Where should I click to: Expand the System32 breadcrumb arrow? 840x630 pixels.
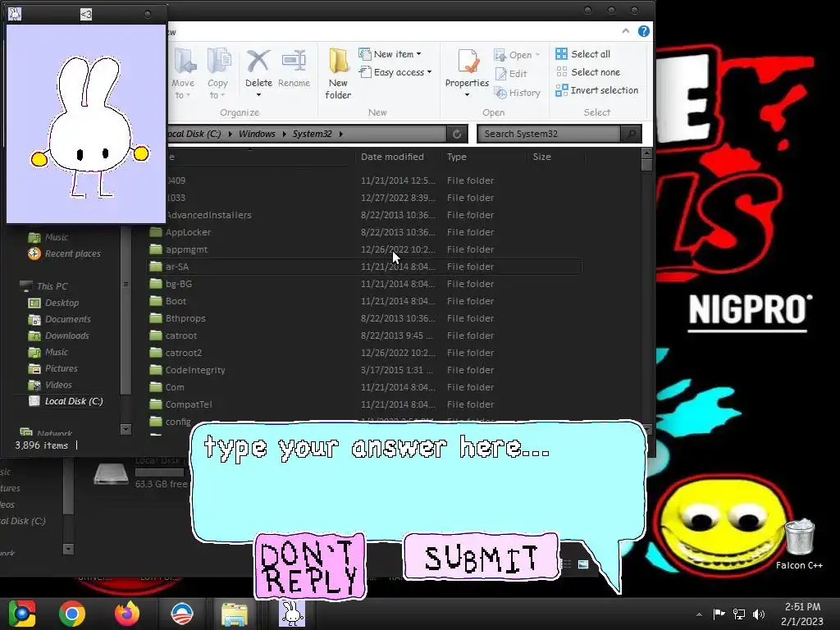pyautogui.click(x=340, y=134)
